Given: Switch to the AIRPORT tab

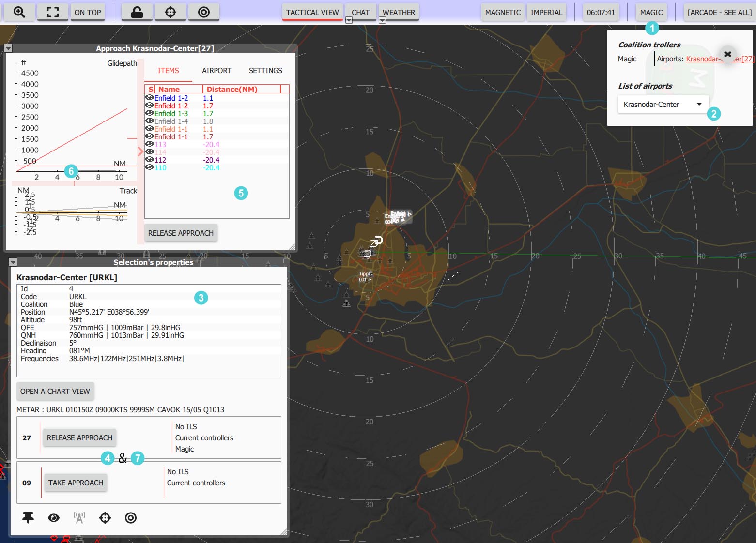Looking at the screenshot, I should pos(216,71).
